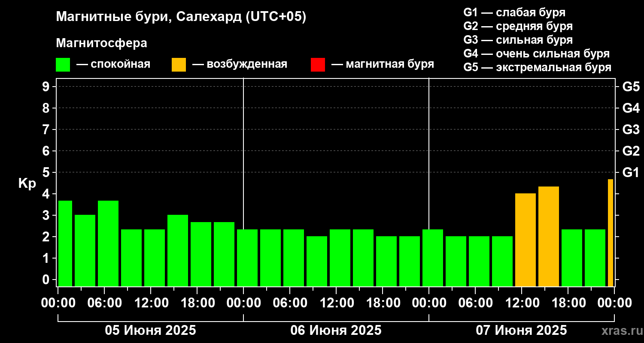The width and height of the screenshot is (644, 343).
Task: Click the tallest orange bar at end of 07 June
Action: [611, 233]
